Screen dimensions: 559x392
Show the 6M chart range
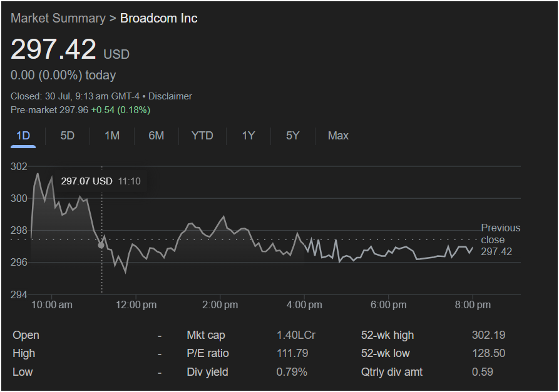[156, 136]
